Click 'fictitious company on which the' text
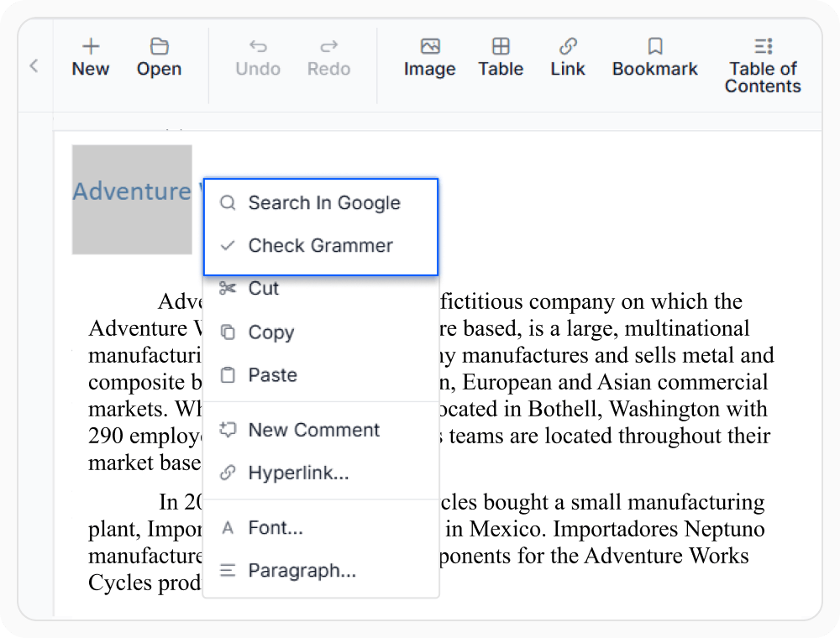 [591, 302]
